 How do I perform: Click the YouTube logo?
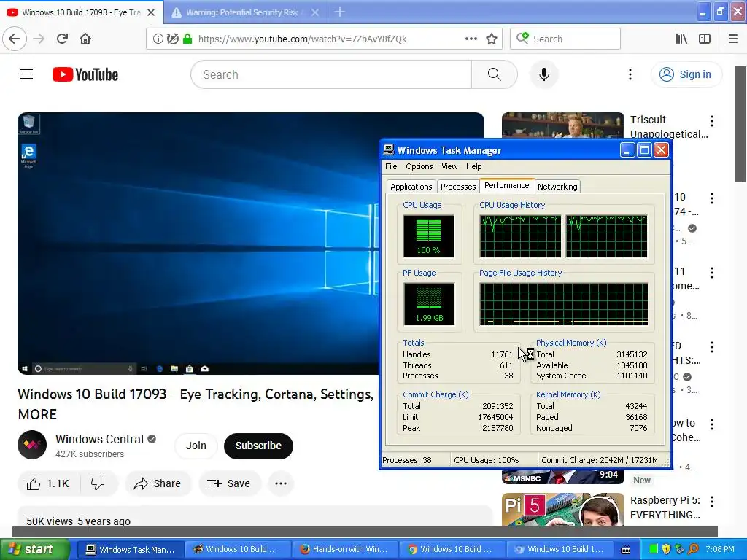point(85,74)
